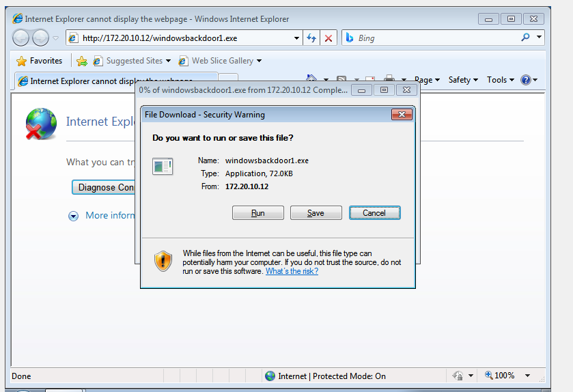Click the Run button in Security Warning

click(257, 212)
